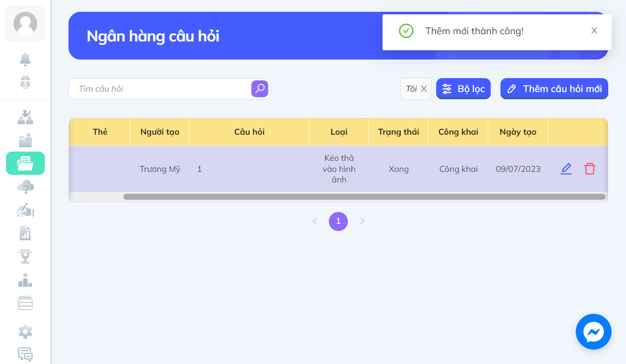Click the 'Ngày tạo' column header

pos(518,132)
